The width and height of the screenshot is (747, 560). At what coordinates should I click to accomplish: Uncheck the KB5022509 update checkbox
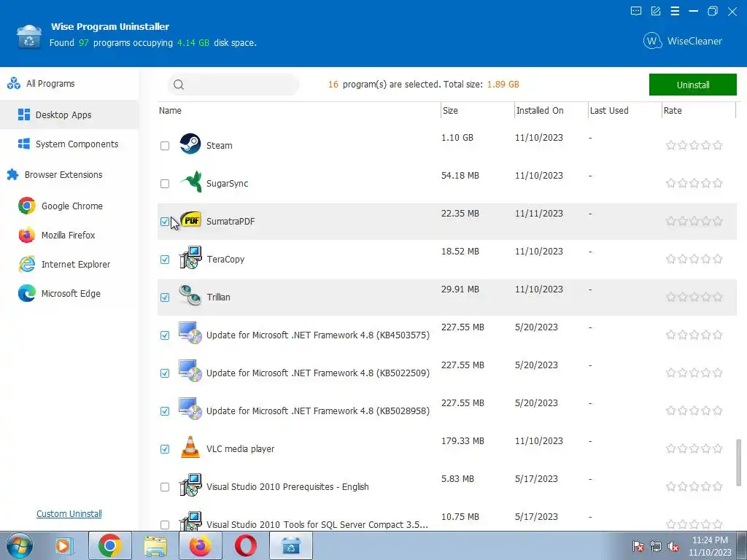pos(165,373)
